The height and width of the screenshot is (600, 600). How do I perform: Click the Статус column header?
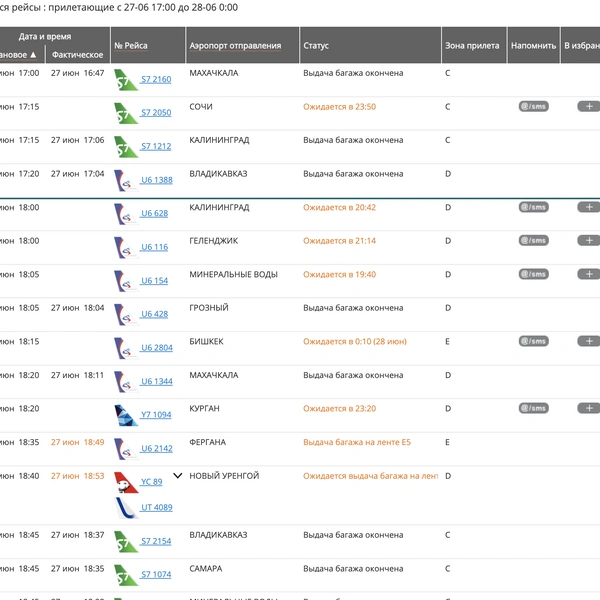point(316,46)
